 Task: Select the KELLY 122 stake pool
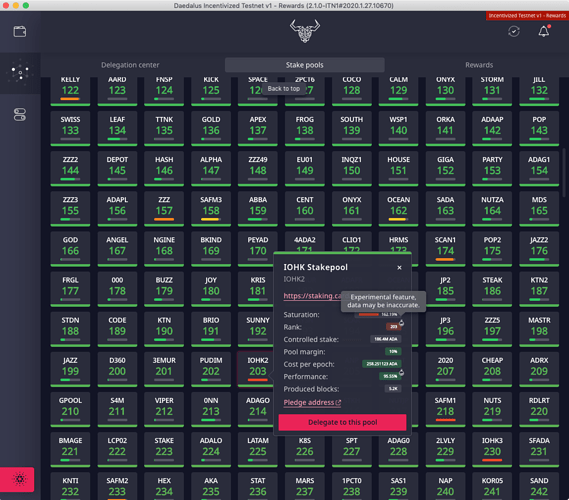click(70, 91)
